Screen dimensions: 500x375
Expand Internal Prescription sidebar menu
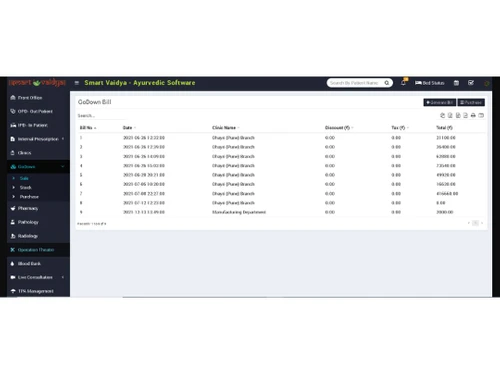pyautogui.click(x=38, y=139)
